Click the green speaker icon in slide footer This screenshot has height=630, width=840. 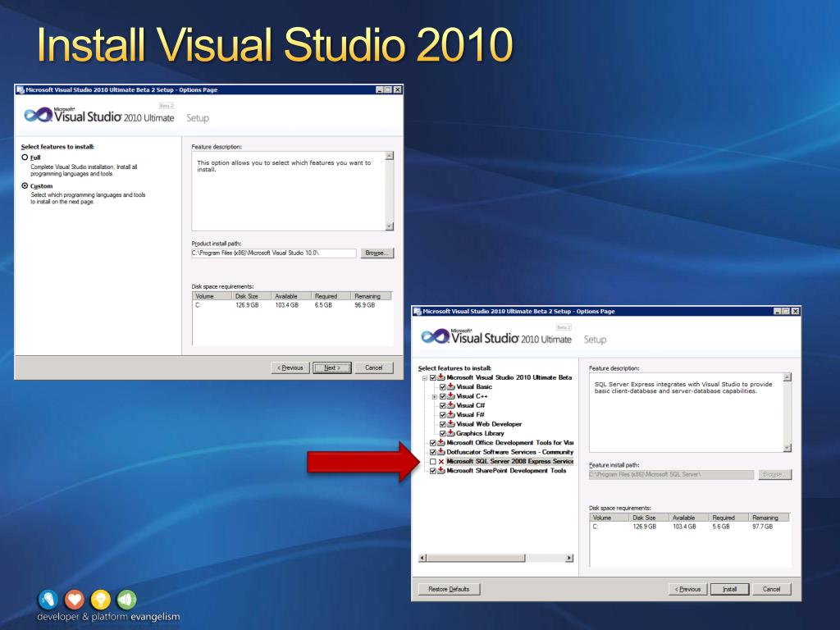(126, 600)
